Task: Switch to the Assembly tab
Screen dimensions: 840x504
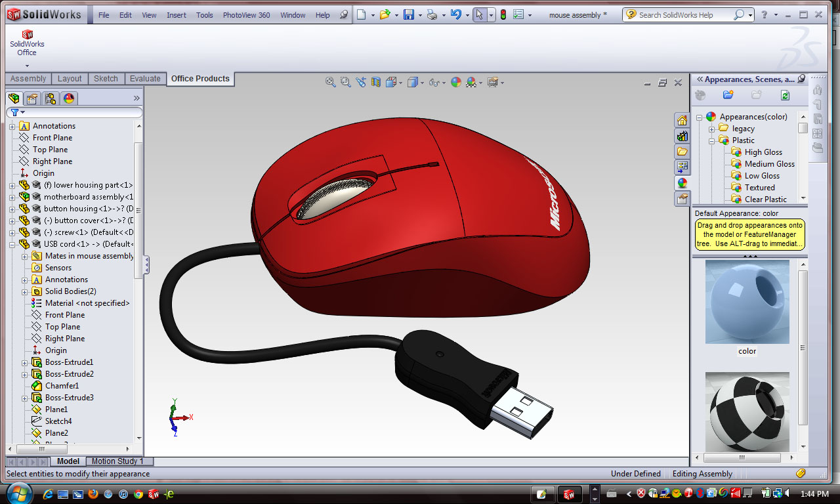Action: [28, 79]
